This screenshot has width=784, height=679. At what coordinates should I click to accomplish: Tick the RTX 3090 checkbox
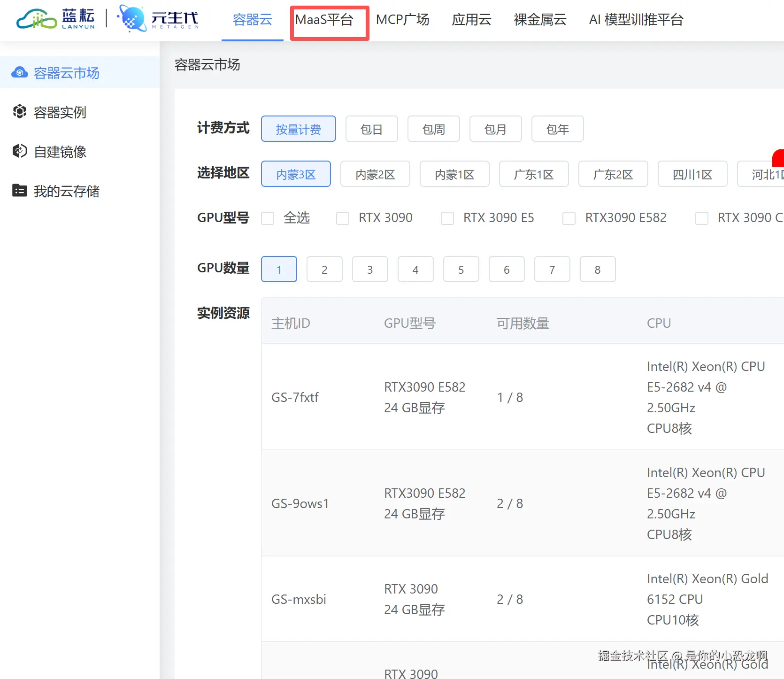[343, 218]
